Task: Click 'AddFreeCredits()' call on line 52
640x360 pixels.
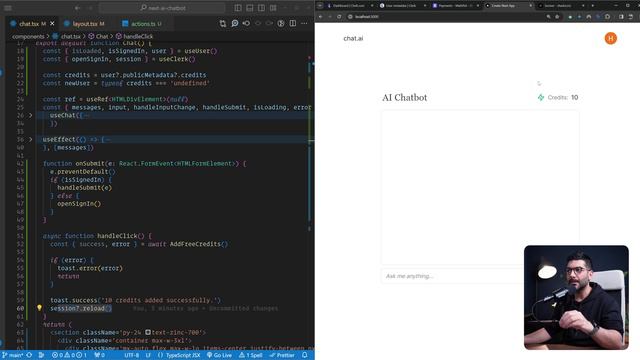Action: point(199,244)
